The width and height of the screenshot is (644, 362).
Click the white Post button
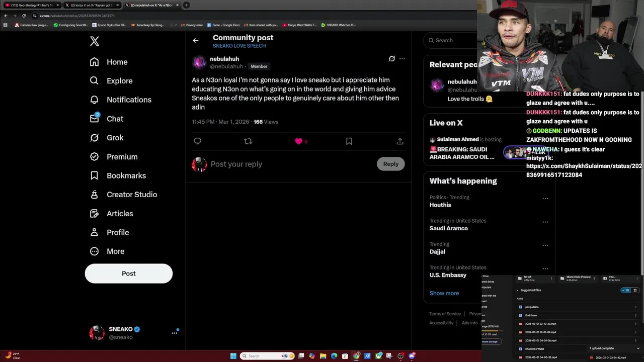click(129, 274)
